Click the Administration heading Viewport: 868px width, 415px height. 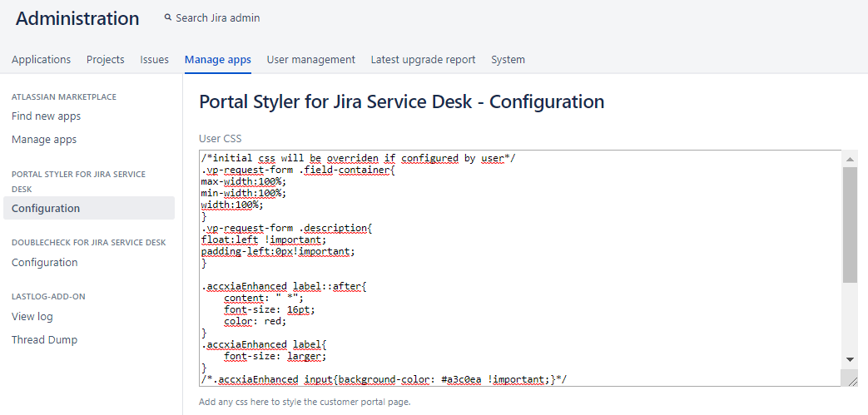pos(77,18)
